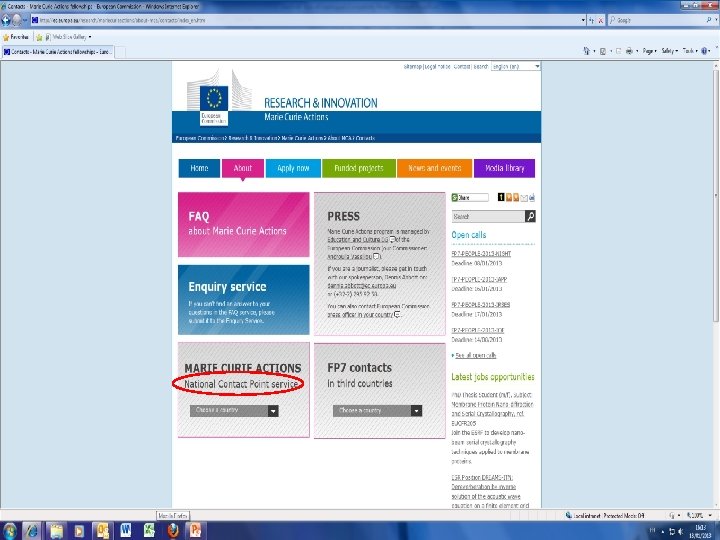Open the News and events navigation tab
720x540 pixels.
pyautogui.click(x=434, y=168)
